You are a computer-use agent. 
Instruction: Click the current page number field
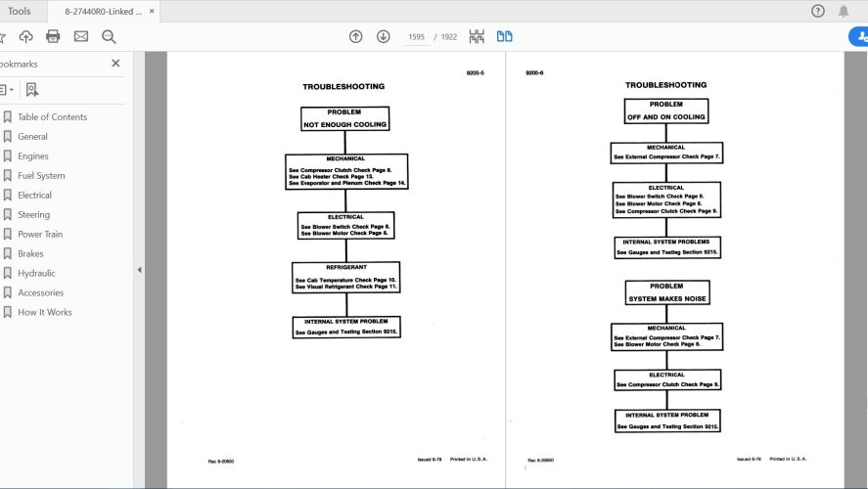tap(416, 36)
